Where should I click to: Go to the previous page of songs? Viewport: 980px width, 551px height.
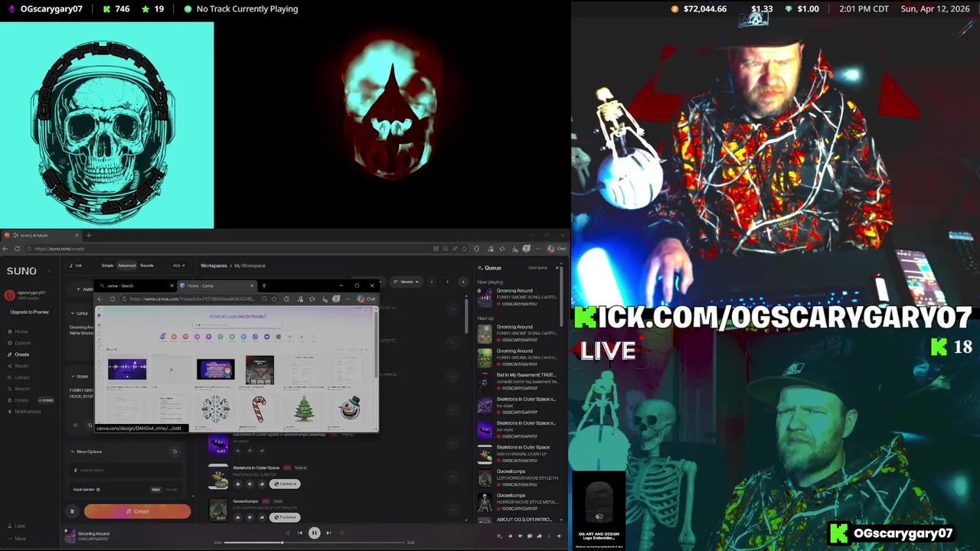pyautogui.click(x=431, y=282)
